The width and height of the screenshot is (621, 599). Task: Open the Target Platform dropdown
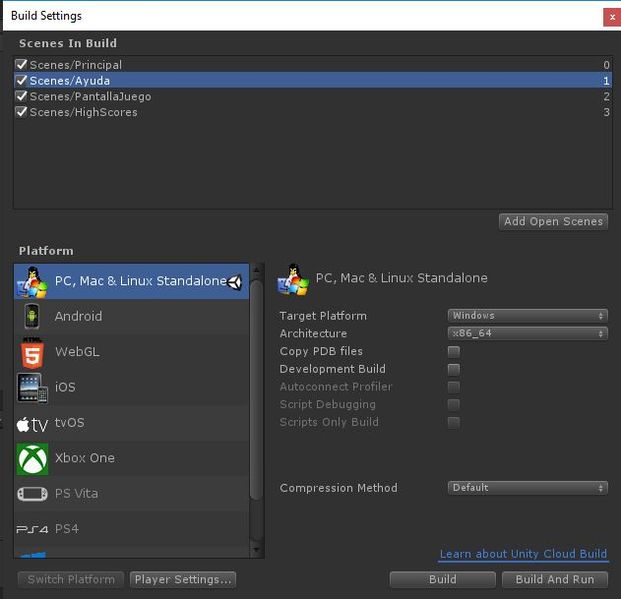[x=528, y=316]
